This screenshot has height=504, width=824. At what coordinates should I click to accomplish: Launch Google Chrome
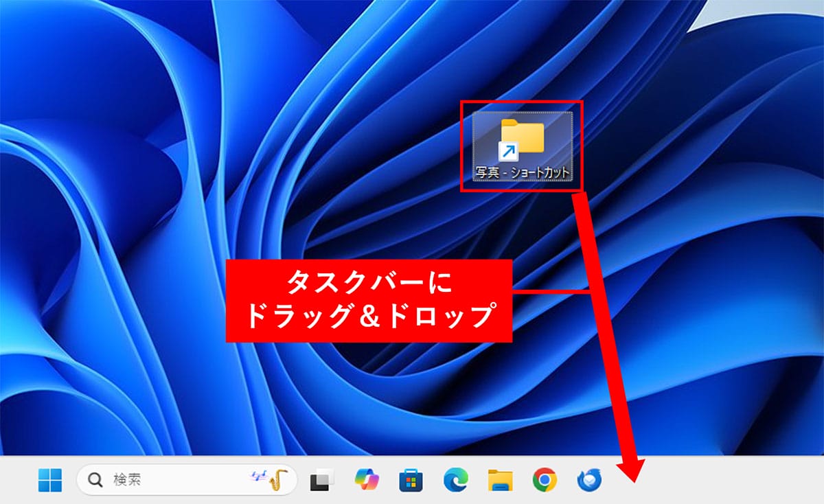click(545, 479)
